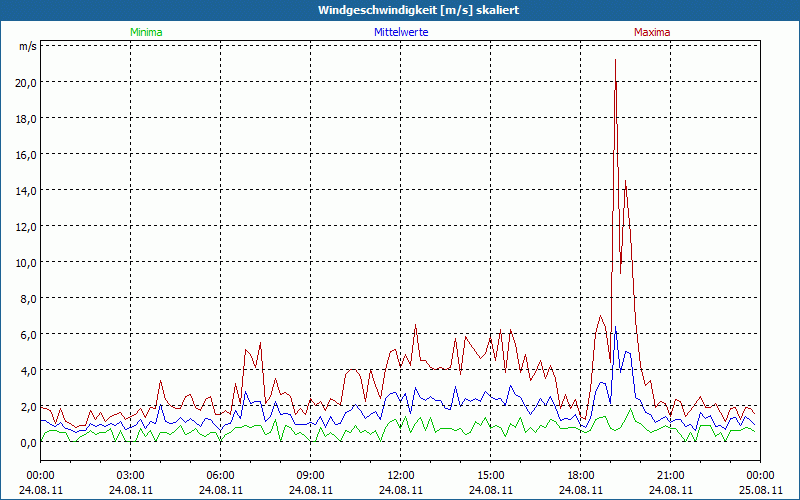The width and height of the screenshot is (800, 500).
Task: Click the 18:00 time axis label
Action: [581, 476]
